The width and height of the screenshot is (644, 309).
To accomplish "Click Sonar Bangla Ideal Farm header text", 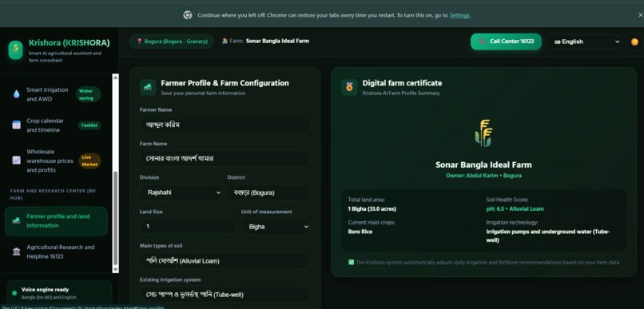I will click(277, 41).
